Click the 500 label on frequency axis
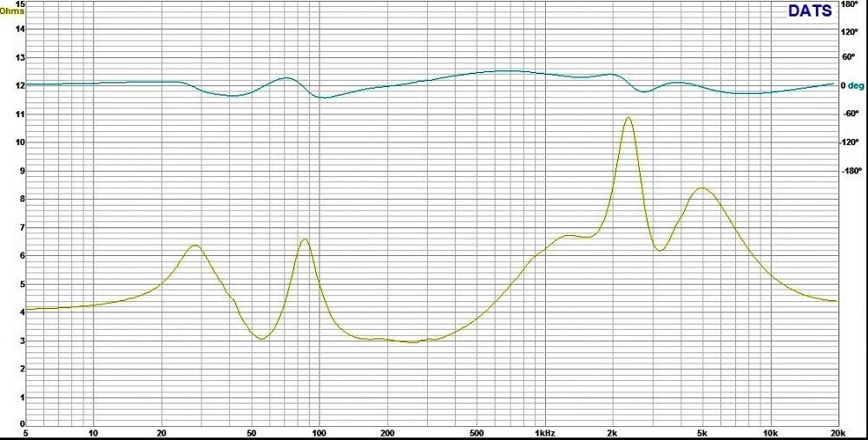Image resolution: width=868 pixels, height=440 pixels. tap(476, 433)
